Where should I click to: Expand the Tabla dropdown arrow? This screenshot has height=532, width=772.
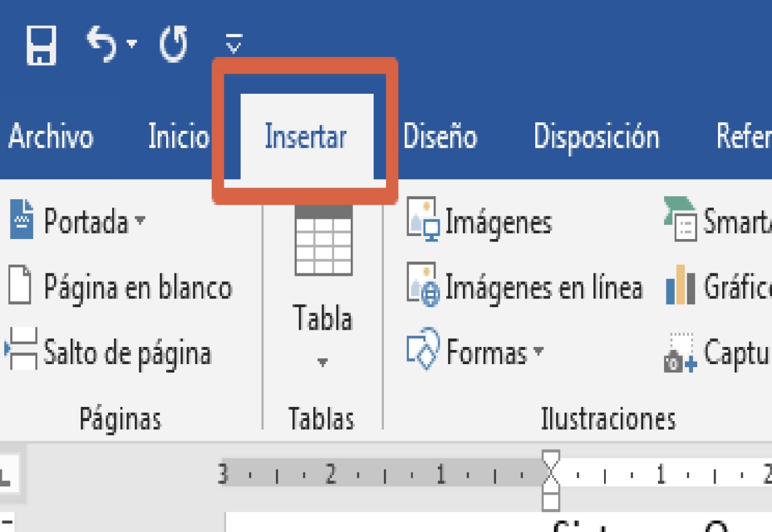pos(322,360)
